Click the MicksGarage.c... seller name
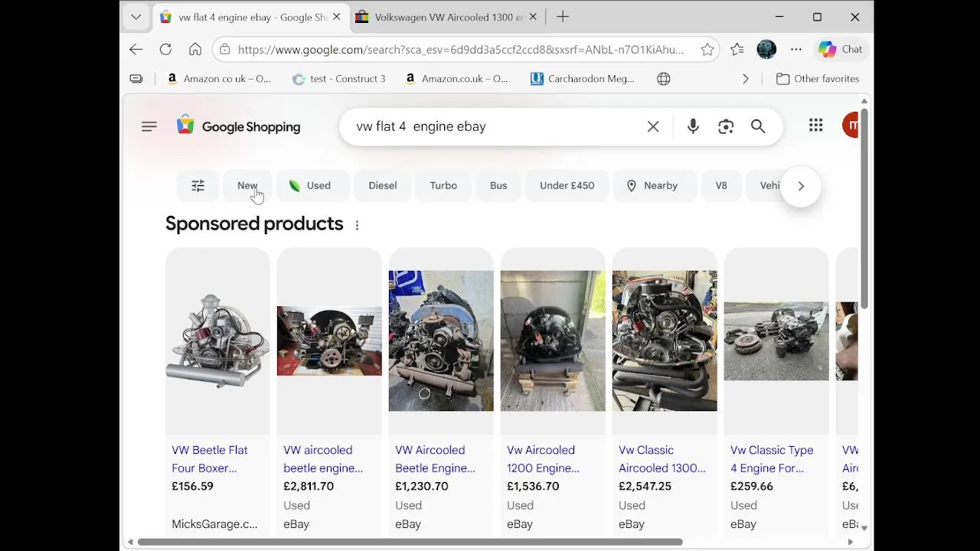980x551 pixels. click(x=214, y=524)
